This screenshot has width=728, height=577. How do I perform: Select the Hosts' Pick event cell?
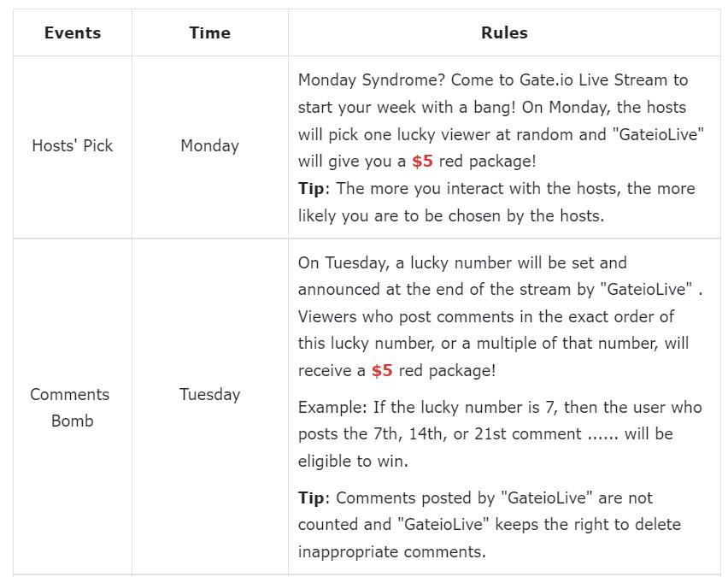[73, 145]
